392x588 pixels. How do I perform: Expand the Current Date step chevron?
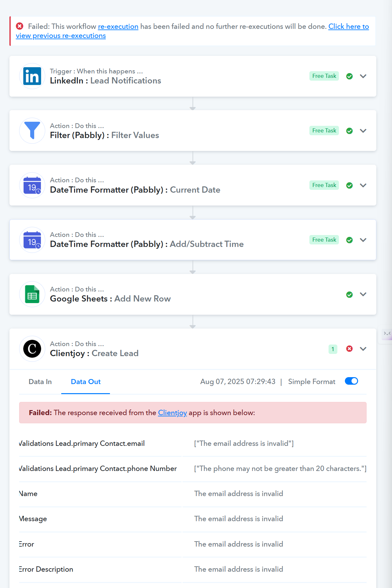click(x=363, y=185)
